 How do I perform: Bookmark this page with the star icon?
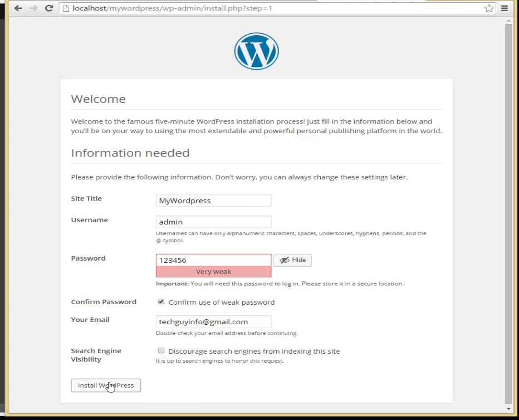489,8
